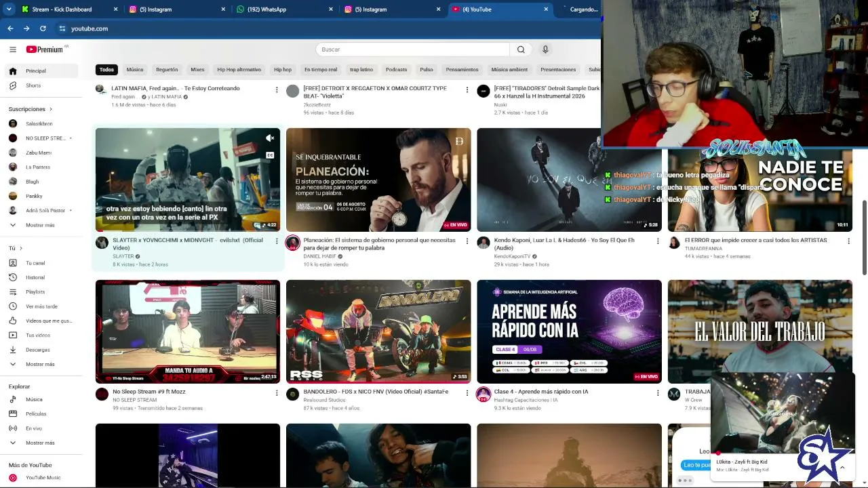Select the trap latino filter chip

click(x=361, y=70)
